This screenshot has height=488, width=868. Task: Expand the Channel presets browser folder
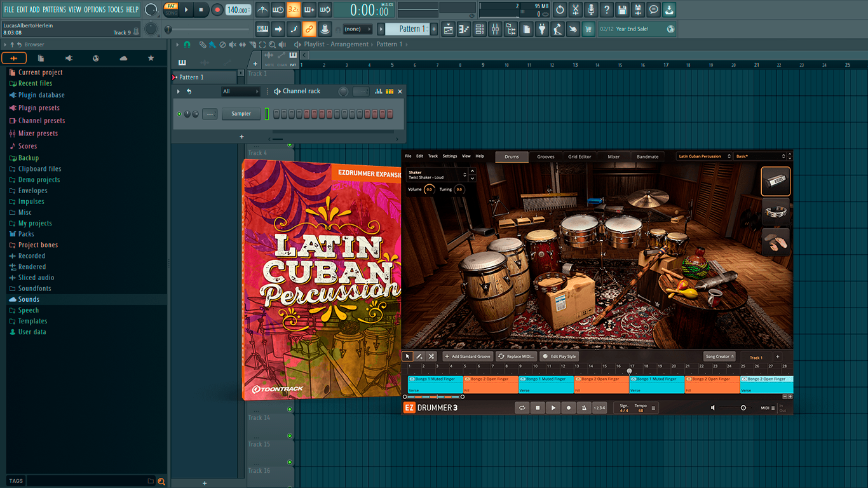[x=41, y=121]
